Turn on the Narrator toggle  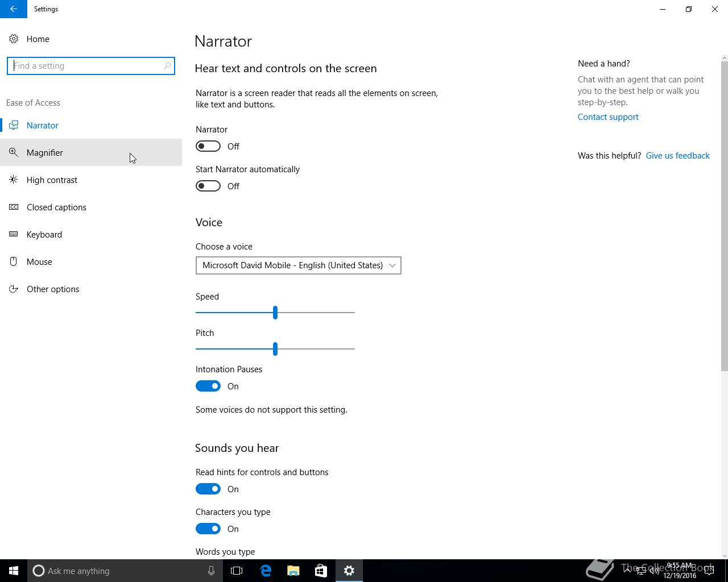point(208,146)
